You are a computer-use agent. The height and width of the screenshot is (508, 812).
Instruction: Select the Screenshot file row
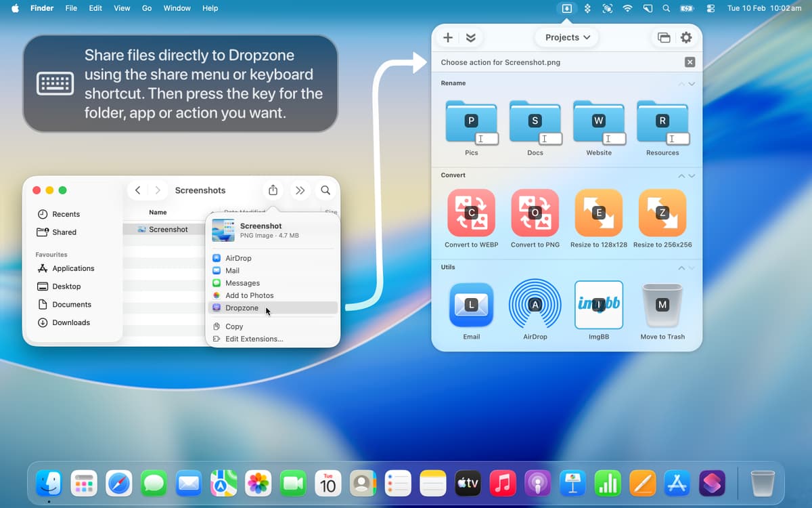pyautogui.click(x=168, y=230)
